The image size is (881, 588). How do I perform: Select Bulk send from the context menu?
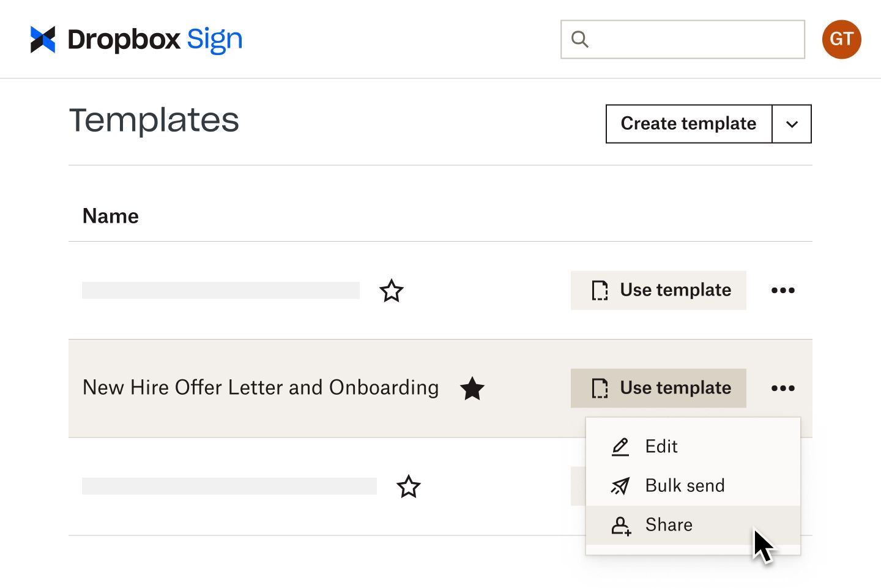point(685,486)
